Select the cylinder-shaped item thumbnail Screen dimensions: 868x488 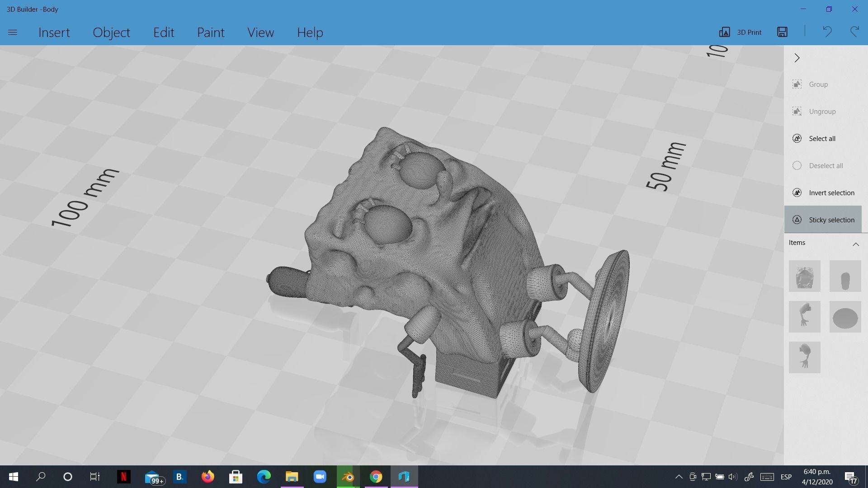click(845, 276)
